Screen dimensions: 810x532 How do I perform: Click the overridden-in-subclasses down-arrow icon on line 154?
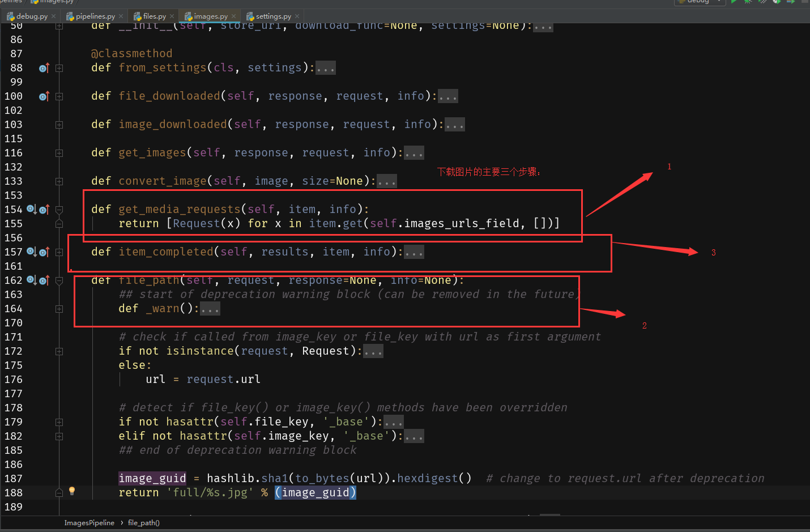(x=32, y=209)
